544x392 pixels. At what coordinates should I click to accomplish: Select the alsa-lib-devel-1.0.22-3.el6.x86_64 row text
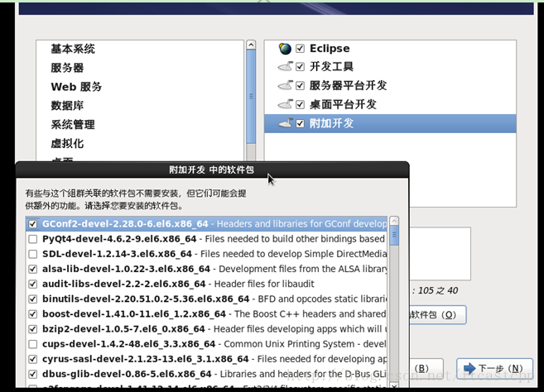tap(127, 269)
